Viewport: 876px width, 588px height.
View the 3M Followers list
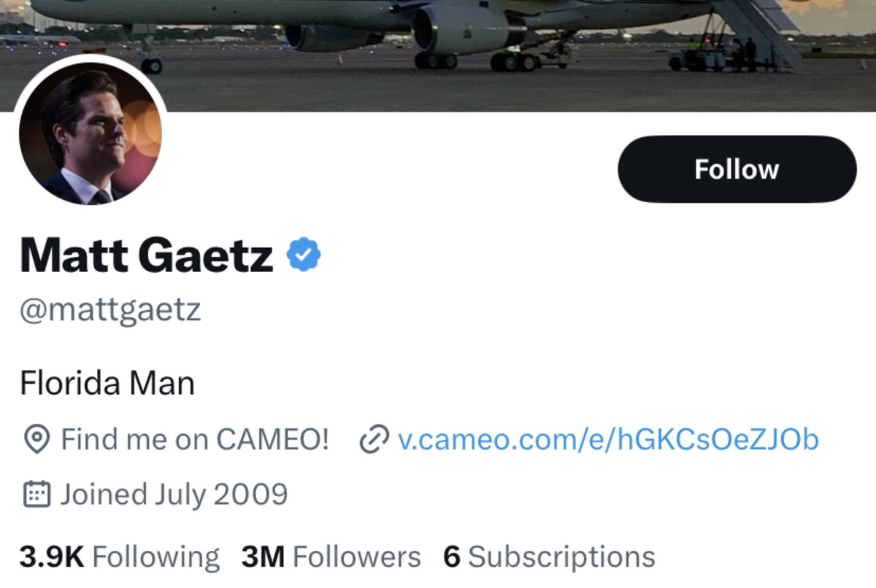pyautogui.click(x=331, y=556)
